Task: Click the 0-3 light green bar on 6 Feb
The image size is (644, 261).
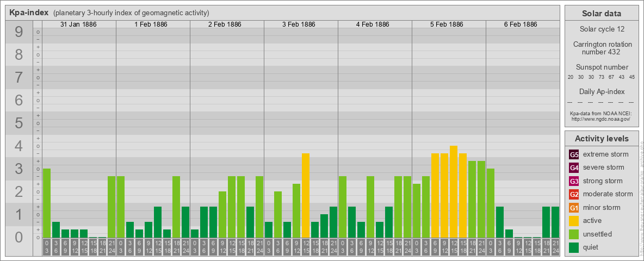Action: [491, 203]
